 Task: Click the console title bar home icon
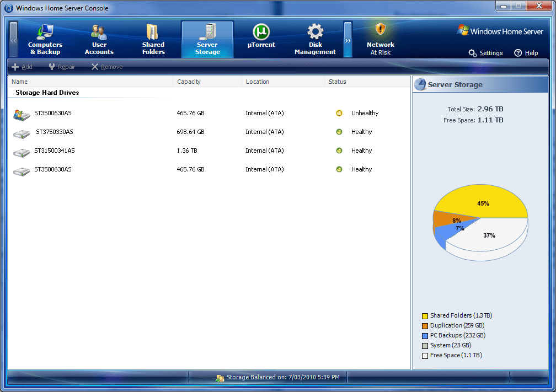coord(9,8)
